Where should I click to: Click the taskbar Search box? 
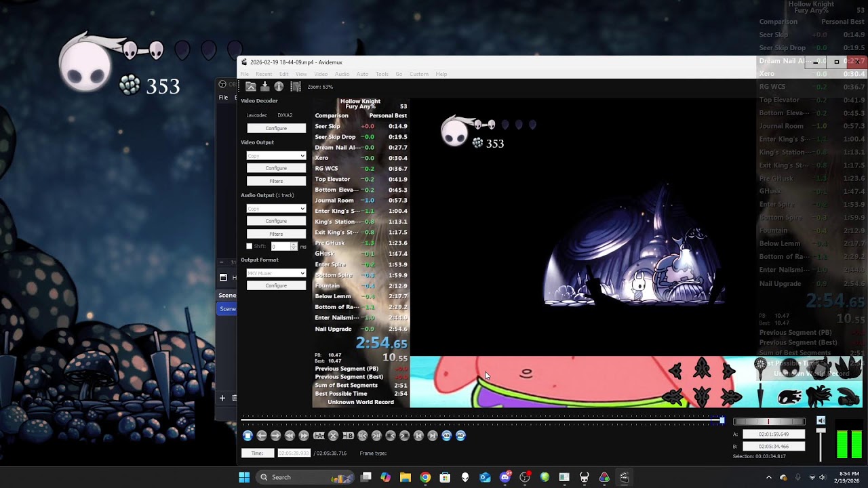(x=306, y=477)
